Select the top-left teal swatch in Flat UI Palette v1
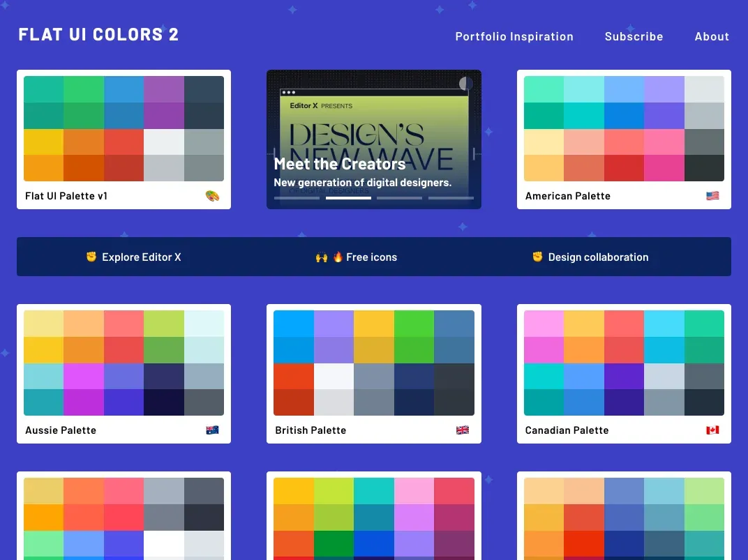This screenshot has height=560, width=748. click(43, 89)
